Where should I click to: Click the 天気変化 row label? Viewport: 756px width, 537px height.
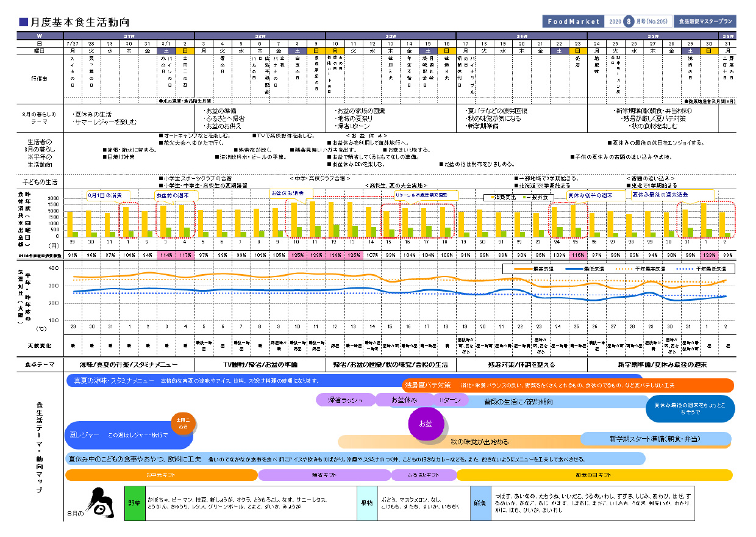[x=41, y=346]
